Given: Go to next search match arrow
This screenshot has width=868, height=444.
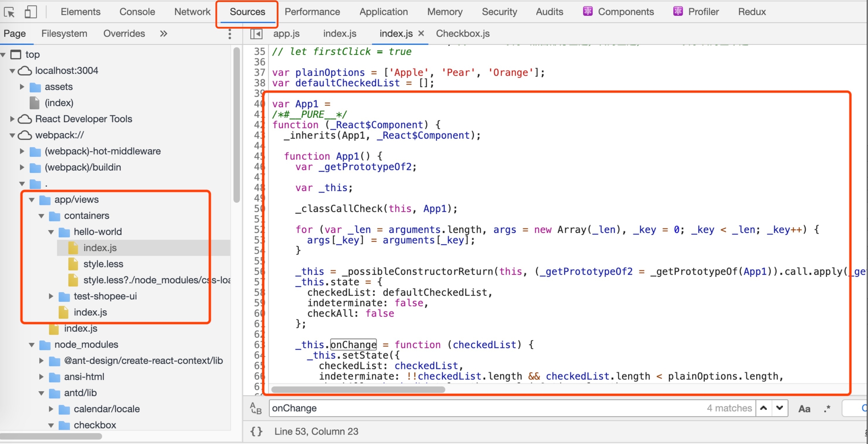Looking at the screenshot, I should tap(779, 408).
